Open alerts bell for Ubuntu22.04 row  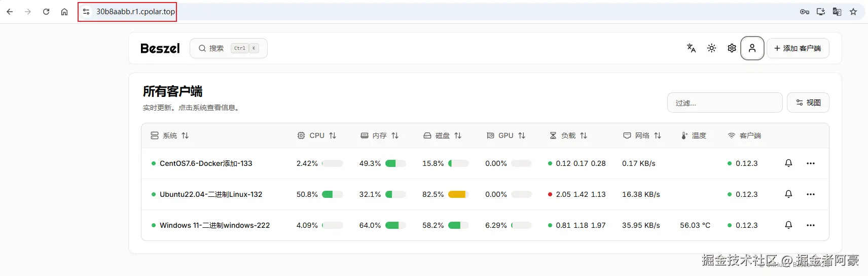[x=788, y=194]
